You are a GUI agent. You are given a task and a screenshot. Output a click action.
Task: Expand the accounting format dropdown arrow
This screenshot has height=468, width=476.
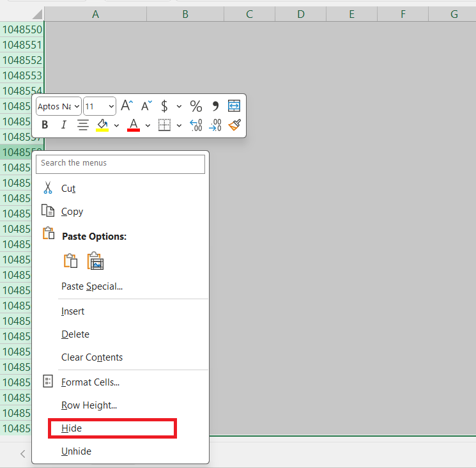coord(179,106)
